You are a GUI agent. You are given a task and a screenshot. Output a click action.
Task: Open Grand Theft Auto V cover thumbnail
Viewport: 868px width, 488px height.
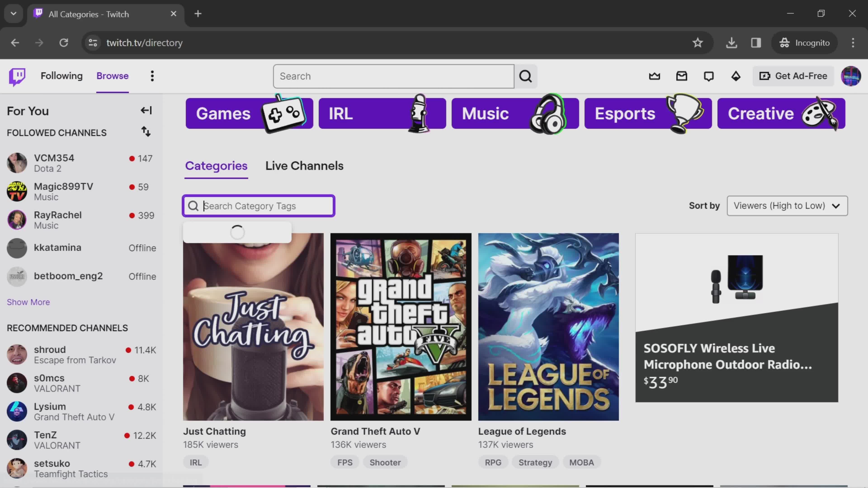(401, 327)
